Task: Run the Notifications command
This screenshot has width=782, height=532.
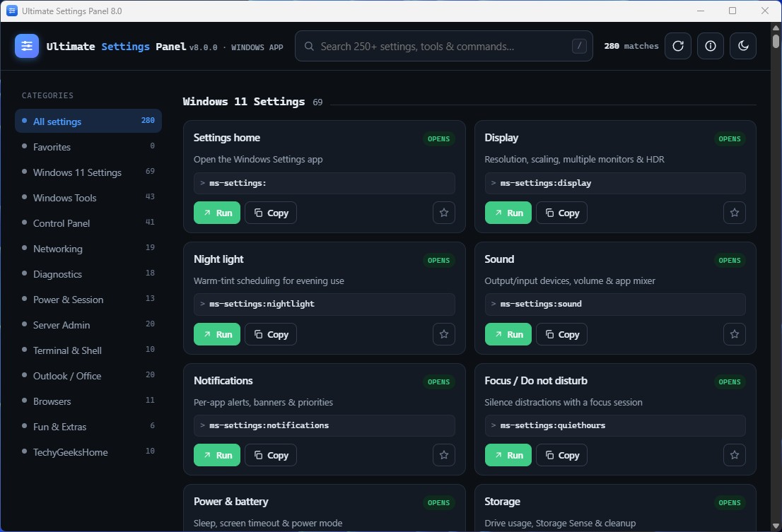Action: [217, 455]
